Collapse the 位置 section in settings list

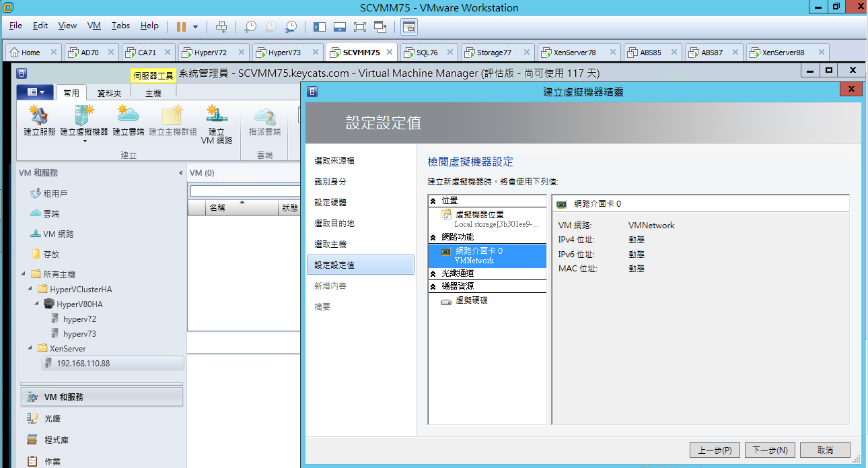[x=433, y=201]
